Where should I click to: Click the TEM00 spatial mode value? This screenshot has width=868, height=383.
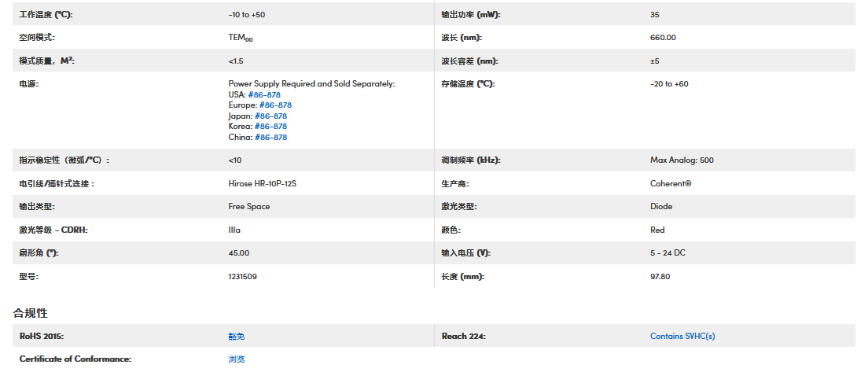[x=241, y=38]
